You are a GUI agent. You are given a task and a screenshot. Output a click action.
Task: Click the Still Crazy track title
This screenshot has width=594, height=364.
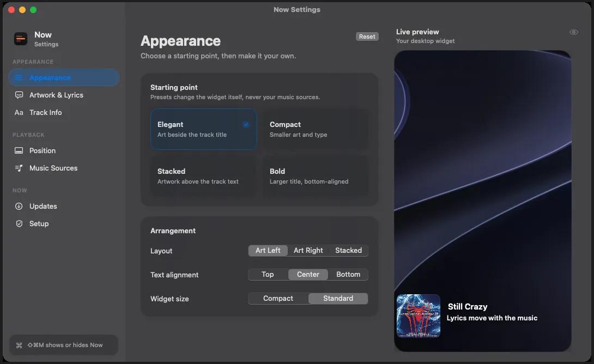(468, 307)
